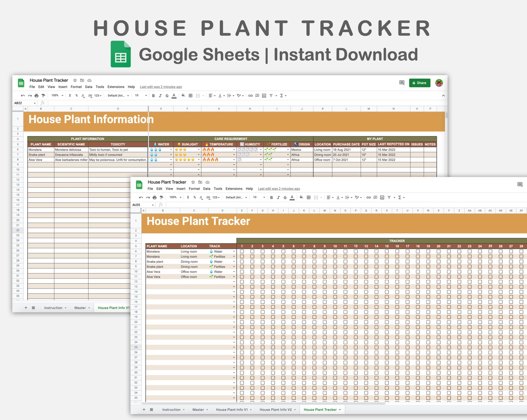Open the Track dropdown for Aloe Vera Fertilize
This screenshot has height=420, width=527.
tap(234, 277)
